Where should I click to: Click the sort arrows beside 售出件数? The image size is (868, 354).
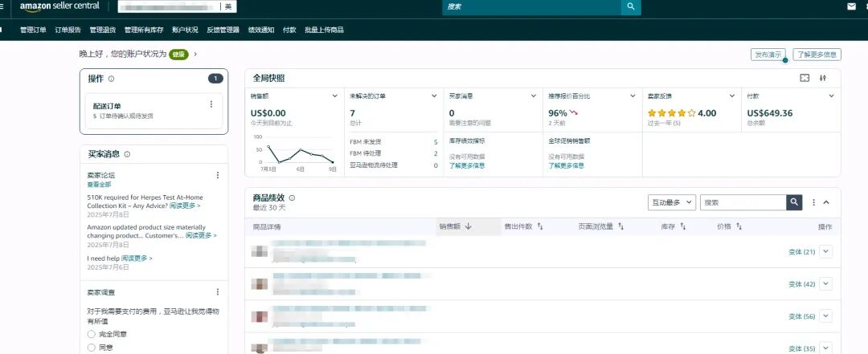pyautogui.click(x=540, y=226)
